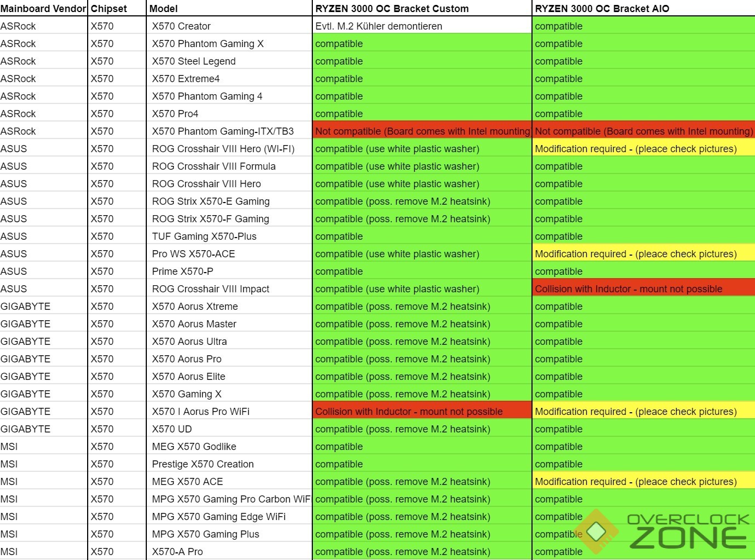Select the 'X570 Aorus Master' cell
755x560 pixels.
pos(229,324)
